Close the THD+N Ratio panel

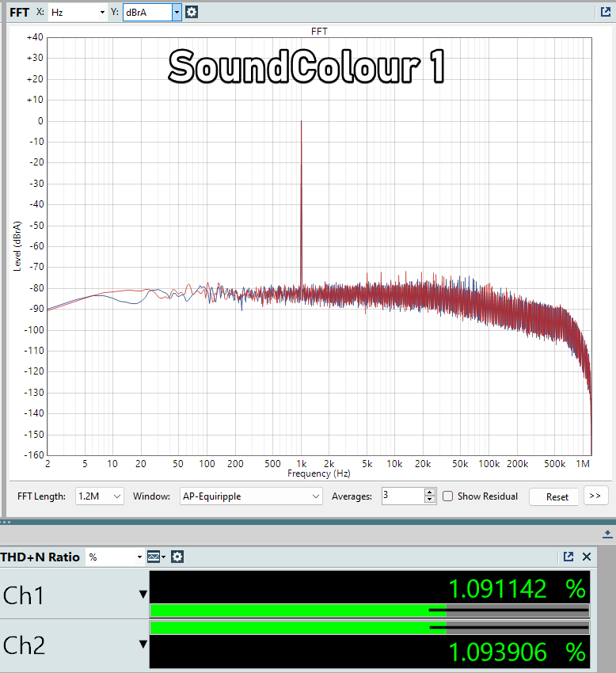coord(587,557)
